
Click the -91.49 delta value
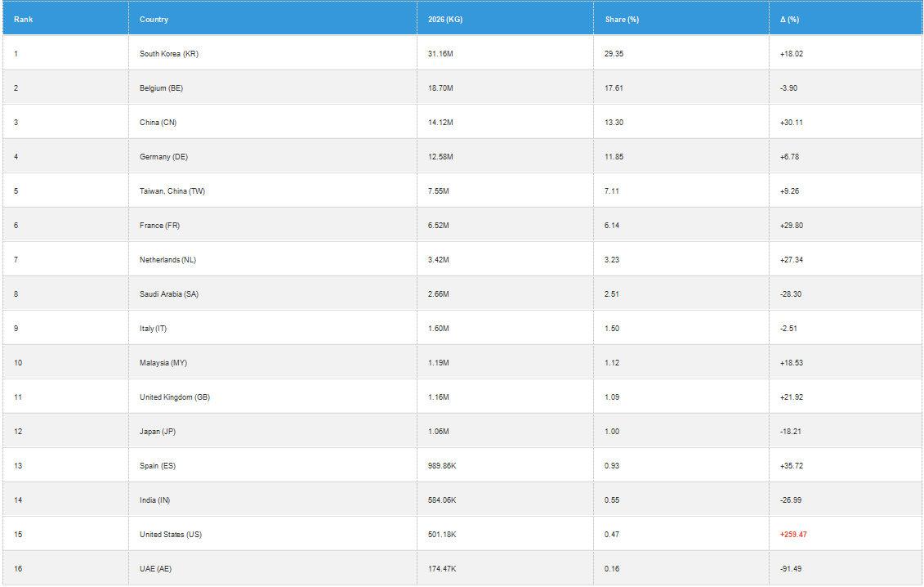click(791, 569)
